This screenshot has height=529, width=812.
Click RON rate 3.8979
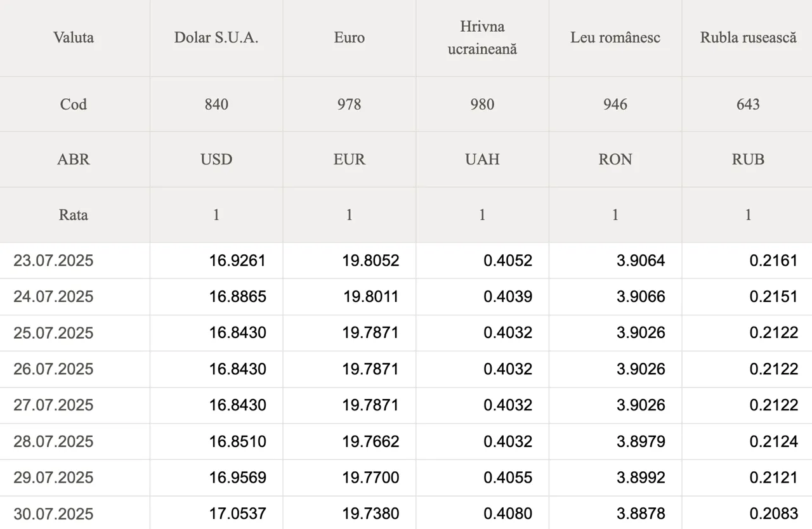coord(641,441)
